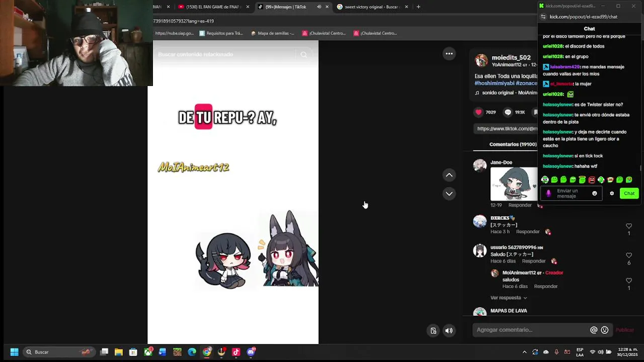This screenshot has width=644, height=362.
Task: Open 'Mapa de semillas' bookmark
Action: (272, 33)
